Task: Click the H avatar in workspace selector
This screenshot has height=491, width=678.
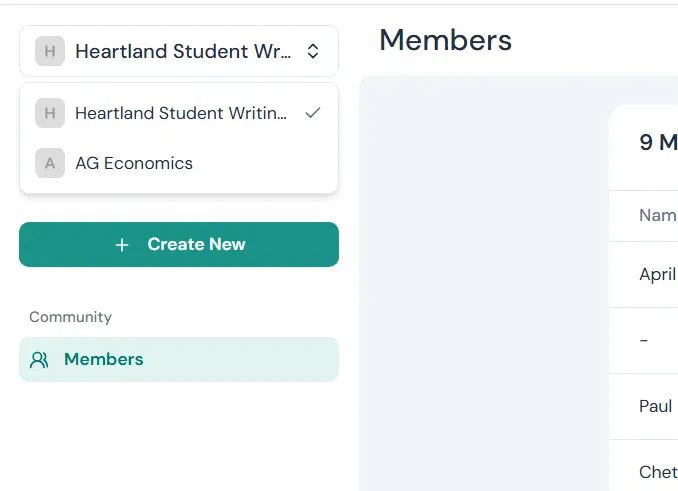Action: [x=50, y=51]
